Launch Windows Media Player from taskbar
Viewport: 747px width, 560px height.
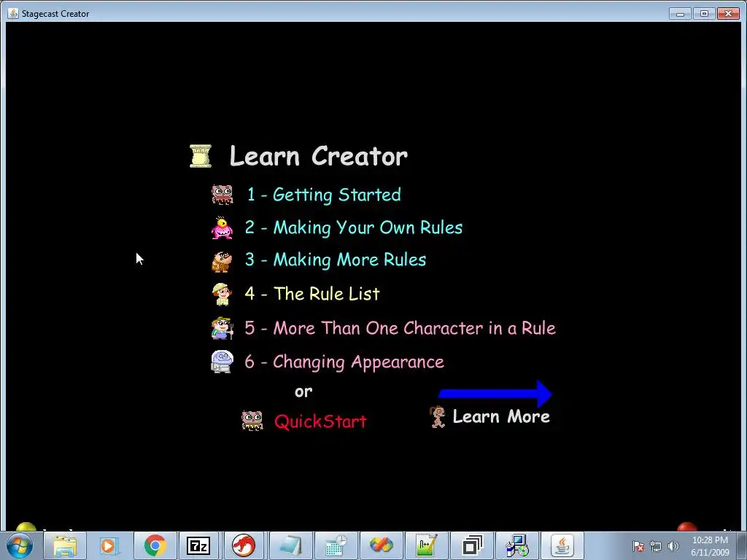pos(109,545)
